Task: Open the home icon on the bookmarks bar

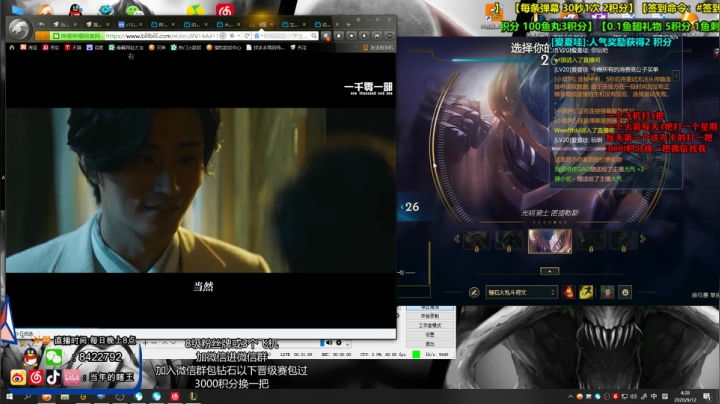Action: coord(12,47)
